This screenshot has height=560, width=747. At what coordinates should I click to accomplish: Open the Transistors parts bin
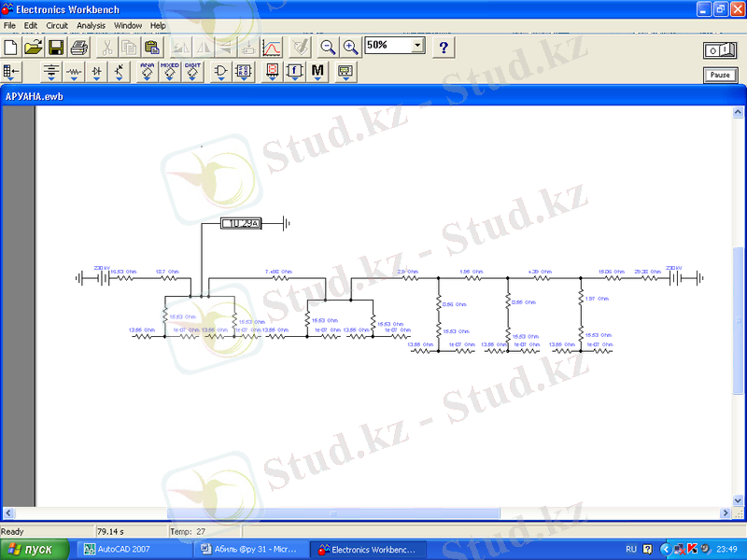[x=120, y=72]
